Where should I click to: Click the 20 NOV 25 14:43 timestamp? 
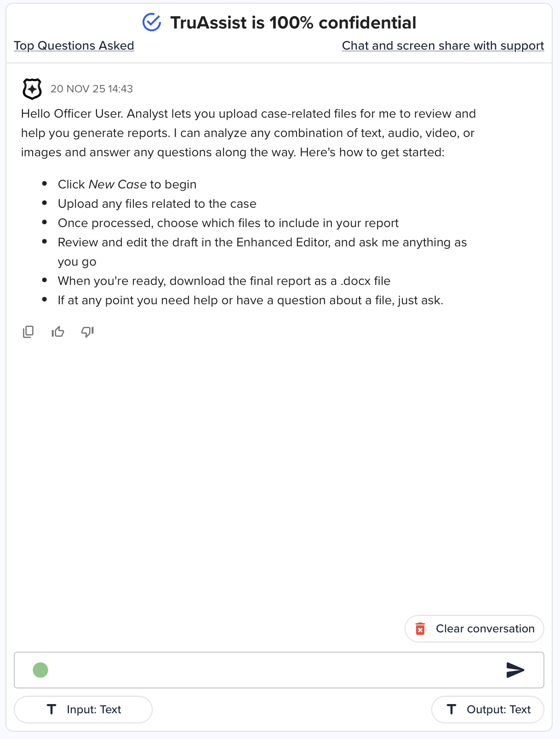(91, 89)
